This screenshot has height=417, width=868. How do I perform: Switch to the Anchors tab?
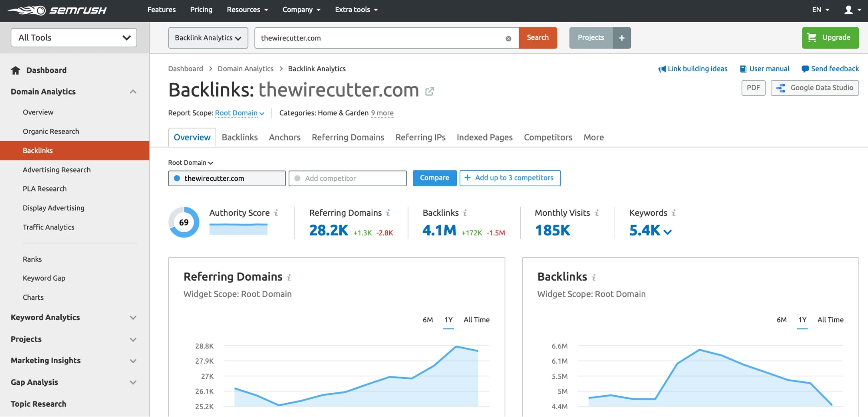click(x=284, y=138)
